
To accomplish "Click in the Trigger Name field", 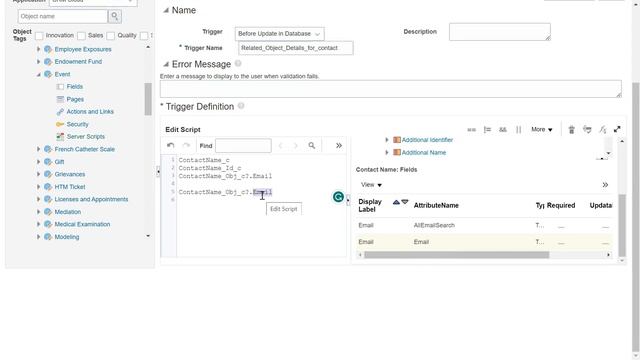I will pyautogui.click(x=296, y=48).
